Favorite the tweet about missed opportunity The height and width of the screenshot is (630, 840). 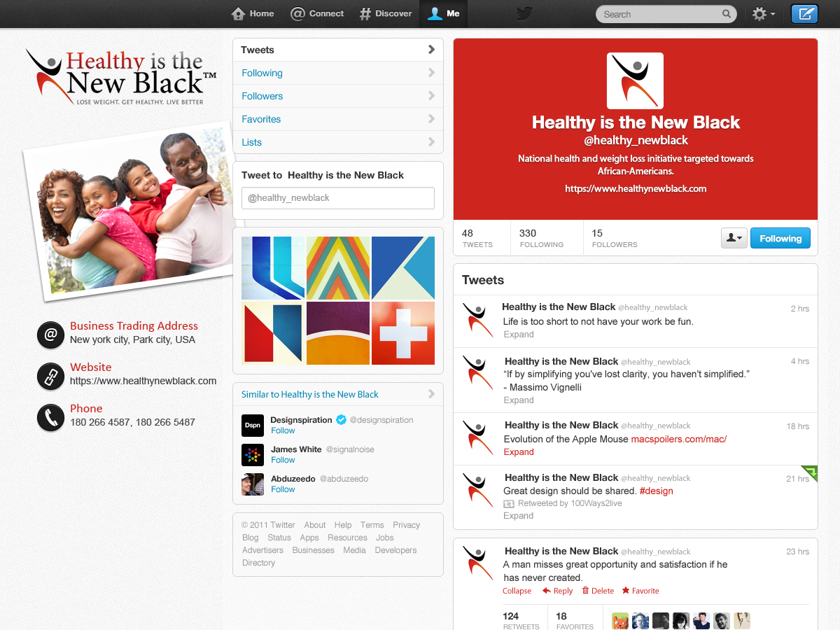coord(640,590)
